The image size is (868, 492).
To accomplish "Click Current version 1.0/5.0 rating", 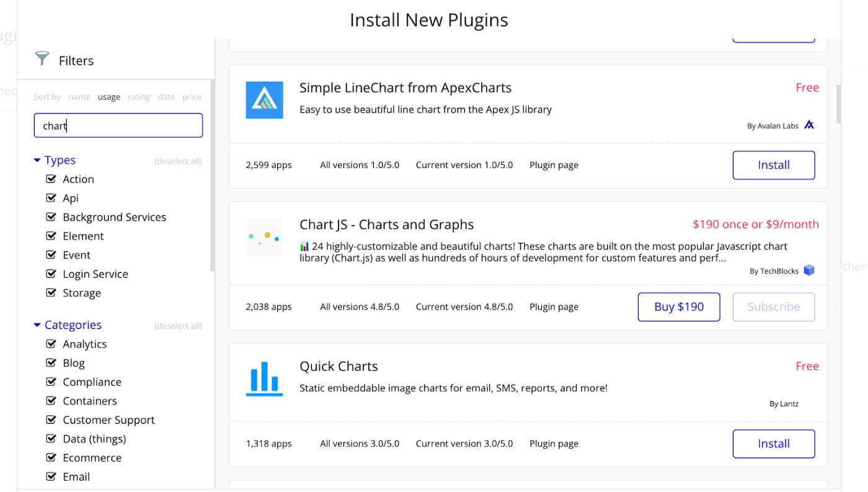I will pyautogui.click(x=464, y=165).
